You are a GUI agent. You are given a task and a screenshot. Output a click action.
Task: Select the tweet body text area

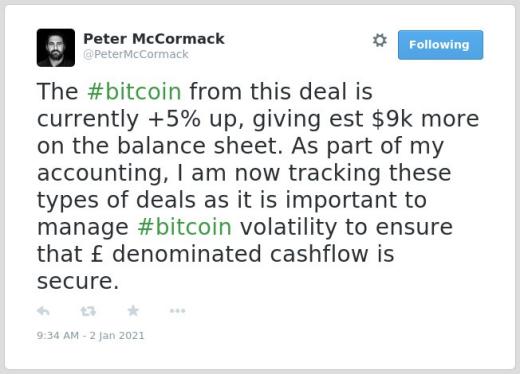(258, 186)
